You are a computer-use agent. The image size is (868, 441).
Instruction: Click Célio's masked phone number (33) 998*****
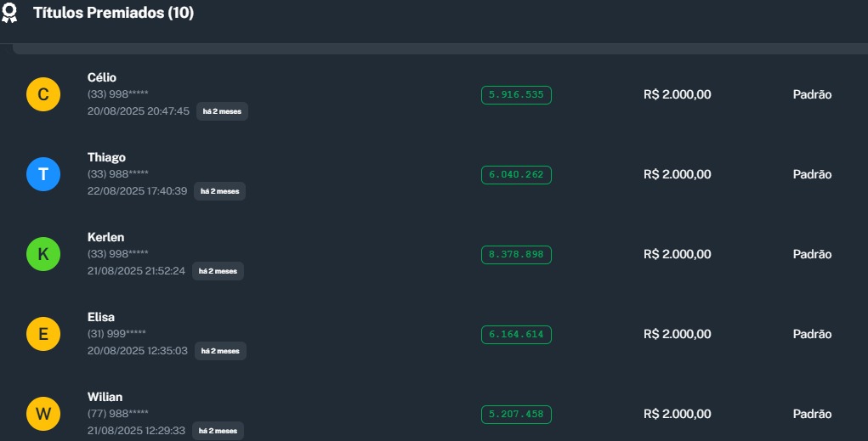(118, 93)
